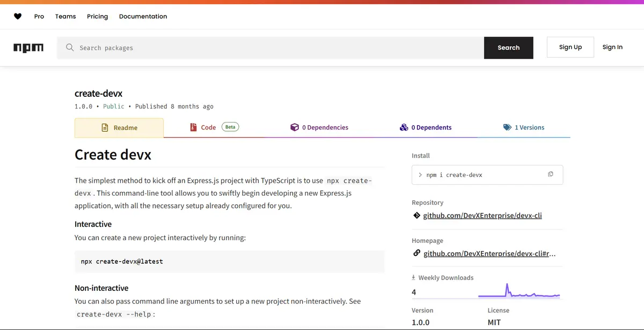Click the magnifier icon in search bar
The width and height of the screenshot is (644, 330).
[70, 48]
